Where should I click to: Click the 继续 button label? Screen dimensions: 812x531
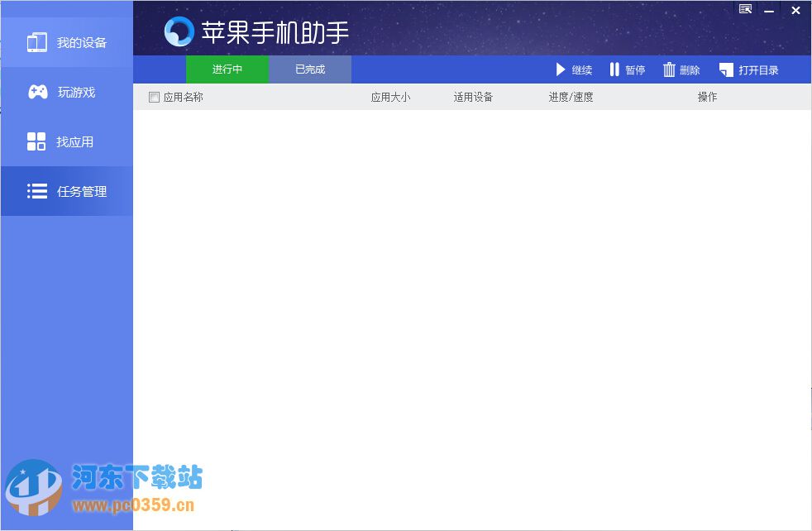[581, 70]
